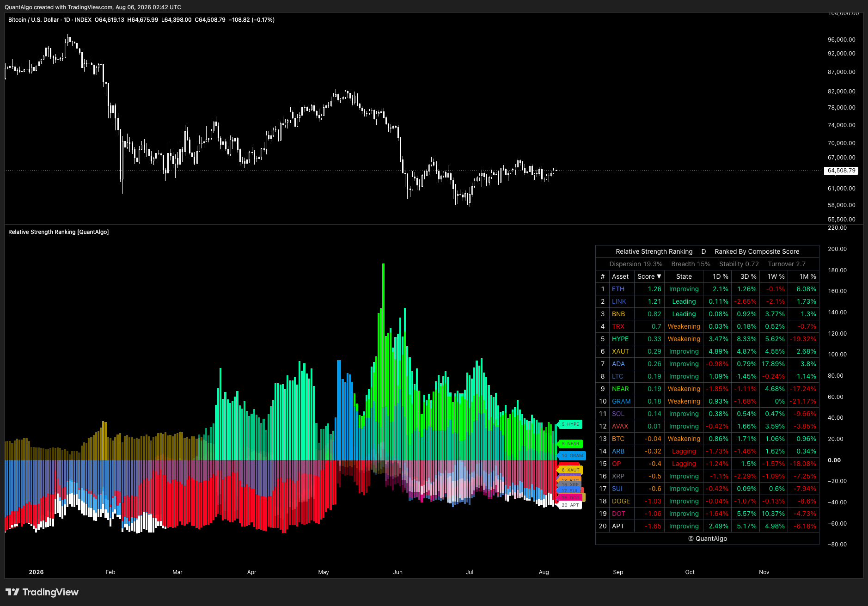Click TRX in the Asset column
The image size is (868, 606).
pos(618,326)
